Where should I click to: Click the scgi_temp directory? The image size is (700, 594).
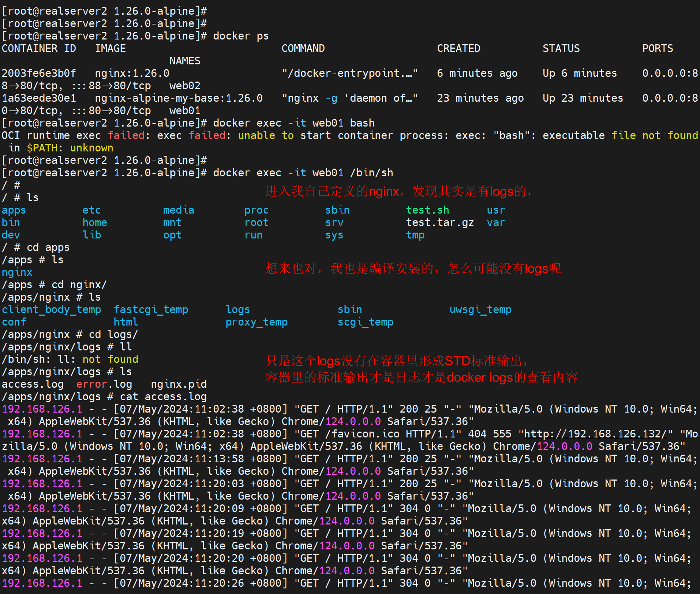[365, 322]
